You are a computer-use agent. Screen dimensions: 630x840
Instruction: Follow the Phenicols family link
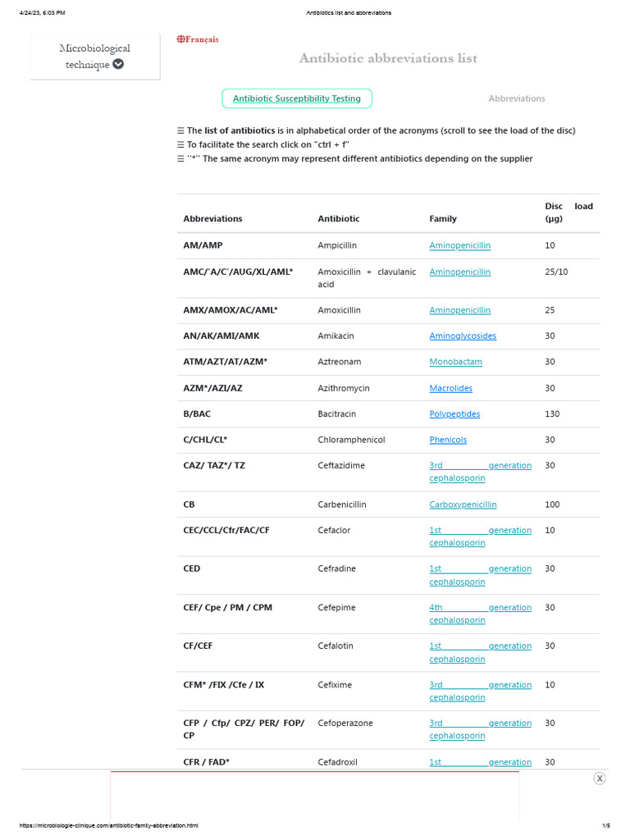[448, 440]
